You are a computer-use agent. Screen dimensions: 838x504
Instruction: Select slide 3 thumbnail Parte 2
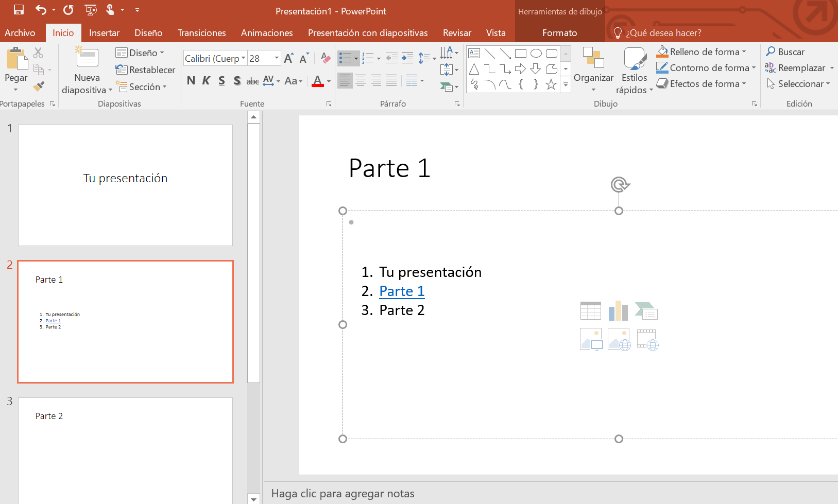tap(125, 450)
